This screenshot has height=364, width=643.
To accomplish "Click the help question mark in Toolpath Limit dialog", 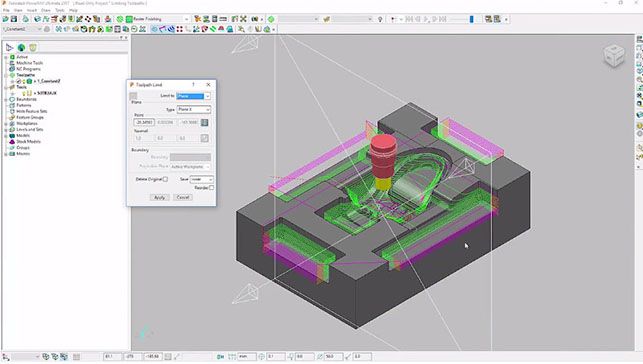I will [193, 84].
